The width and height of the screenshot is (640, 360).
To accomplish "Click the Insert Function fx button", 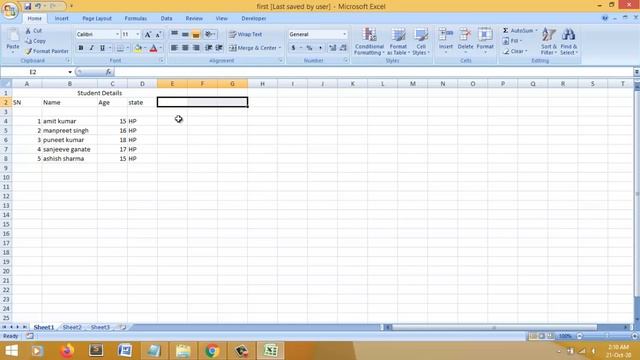I will click(x=109, y=72).
